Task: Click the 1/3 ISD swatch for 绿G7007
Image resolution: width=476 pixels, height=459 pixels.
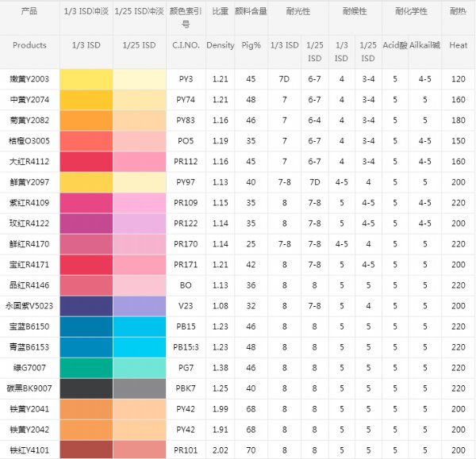Action: (x=86, y=368)
